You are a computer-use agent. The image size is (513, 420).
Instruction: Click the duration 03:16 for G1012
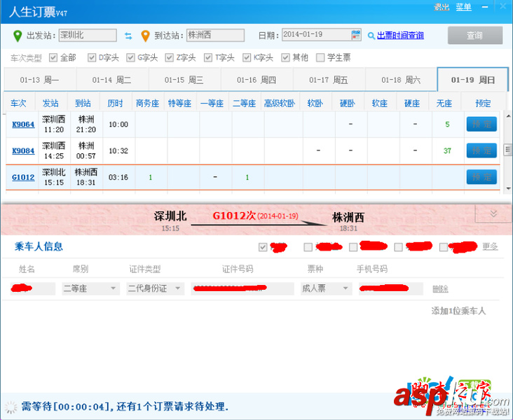click(118, 178)
